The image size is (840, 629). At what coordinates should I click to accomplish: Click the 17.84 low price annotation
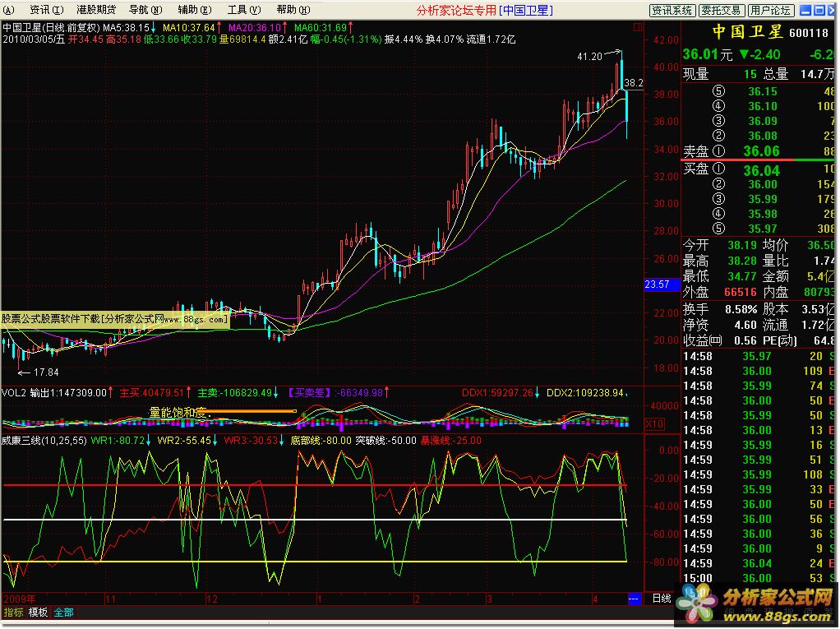click(x=46, y=372)
